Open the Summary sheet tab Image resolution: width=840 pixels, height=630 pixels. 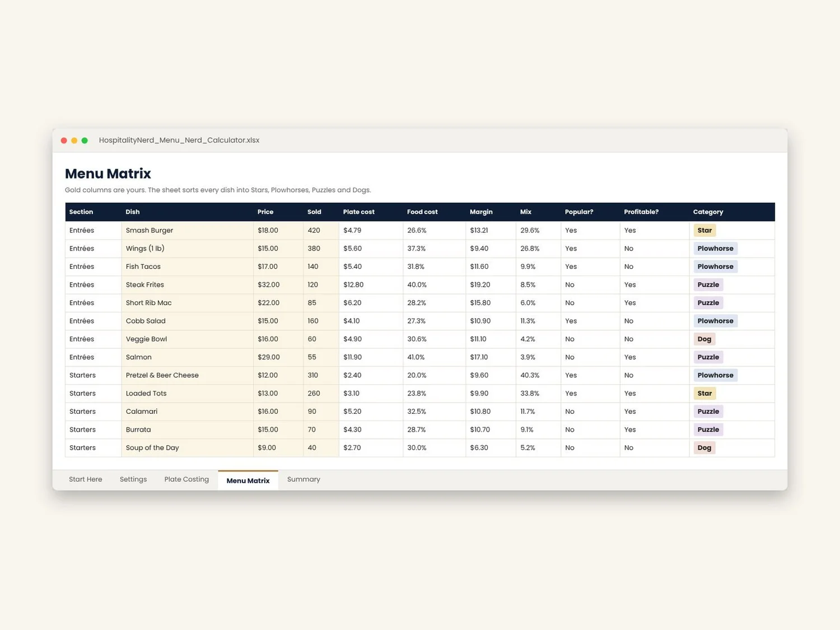tap(304, 479)
